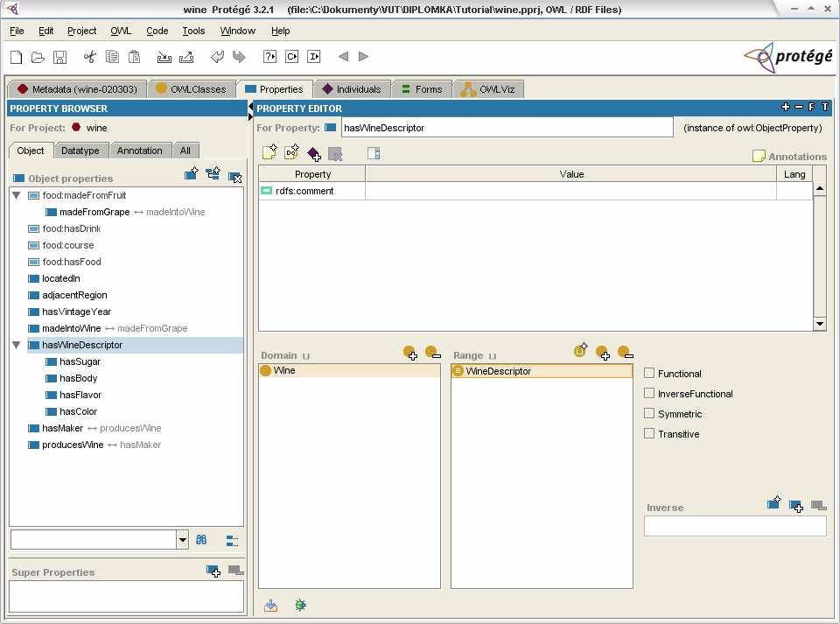Delete property icon in browser

coord(234,177)
